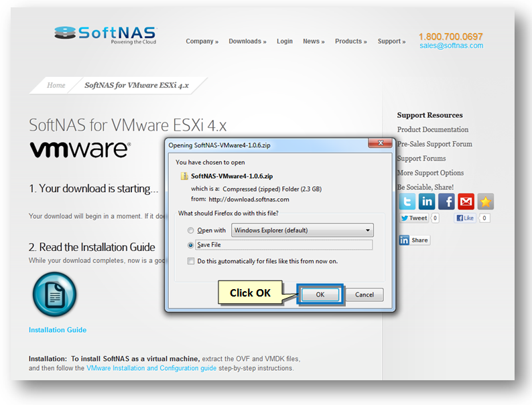Select the Save File radio button
Image resolution: width=532 pixels, height=405 pixels.
pyautogui.click(x=191, y=245)
